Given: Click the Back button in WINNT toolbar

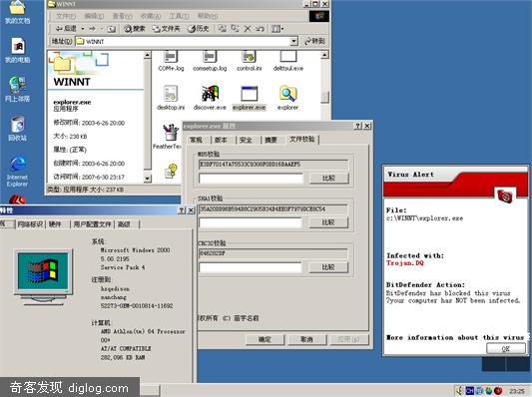Looking at the screenshot, I should [67, 29].
